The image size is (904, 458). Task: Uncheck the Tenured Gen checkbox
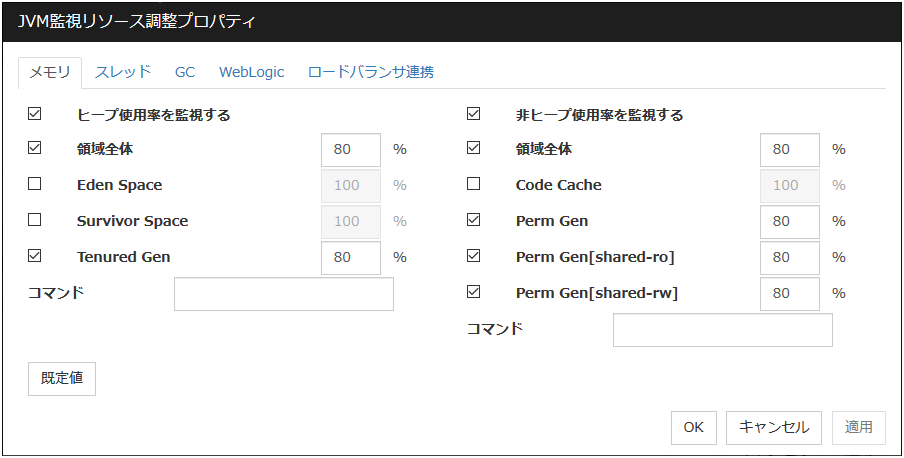[x=35, y=256]
